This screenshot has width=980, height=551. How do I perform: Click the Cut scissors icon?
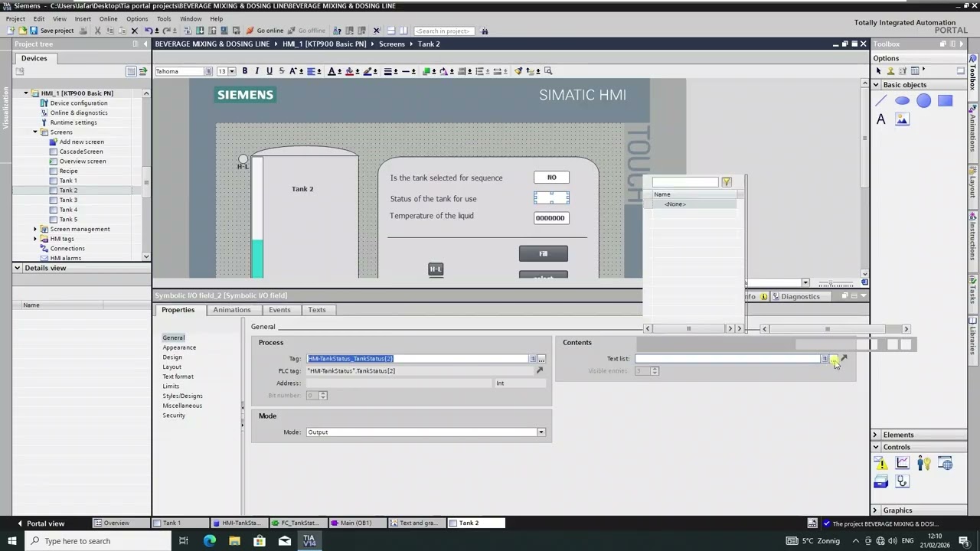click(x=97, y=31)
